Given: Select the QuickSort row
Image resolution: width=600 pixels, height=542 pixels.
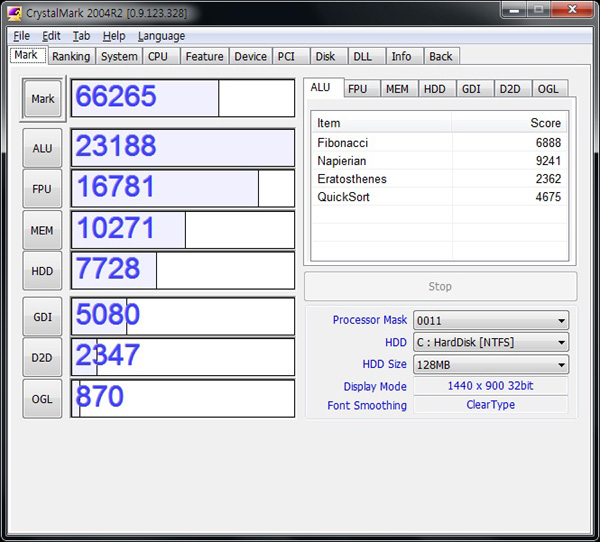Looking at the screenshot, I should (439, 197).
